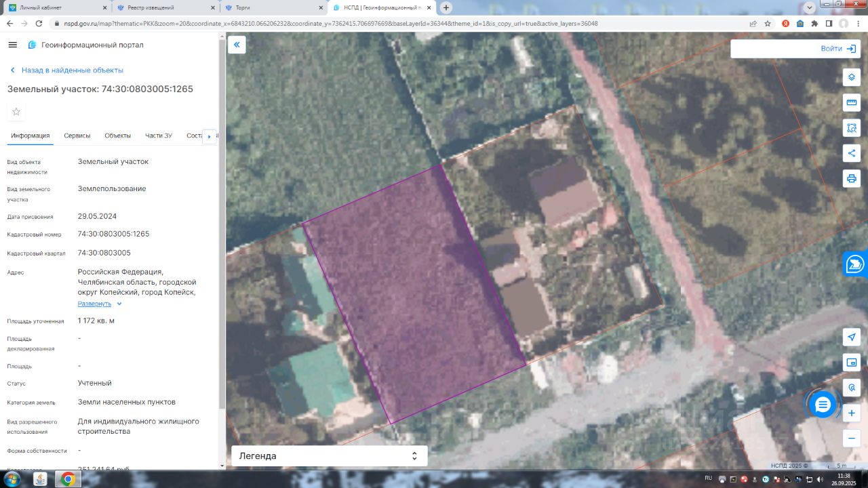Open the Yandex browser extension
868x488 pixels.
click(785, 23)
